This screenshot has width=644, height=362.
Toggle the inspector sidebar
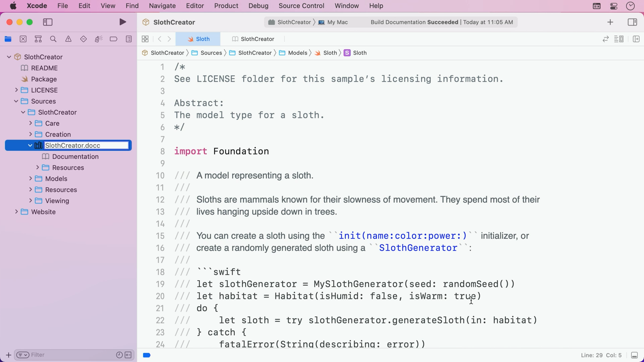click(x=632, y=22)
